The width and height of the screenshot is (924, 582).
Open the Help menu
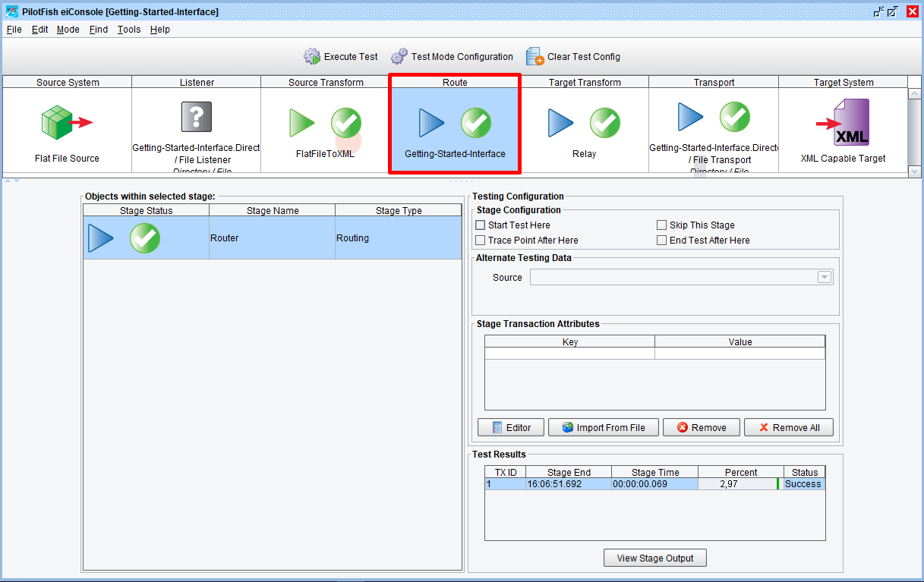[160, 30]
